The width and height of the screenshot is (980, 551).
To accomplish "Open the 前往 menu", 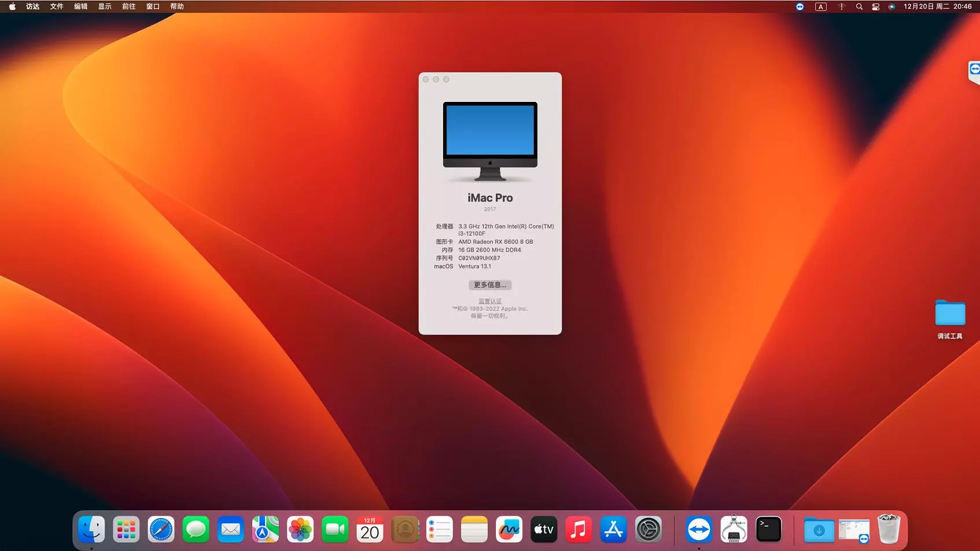I will pyautogui.click(x=129, y=6).
